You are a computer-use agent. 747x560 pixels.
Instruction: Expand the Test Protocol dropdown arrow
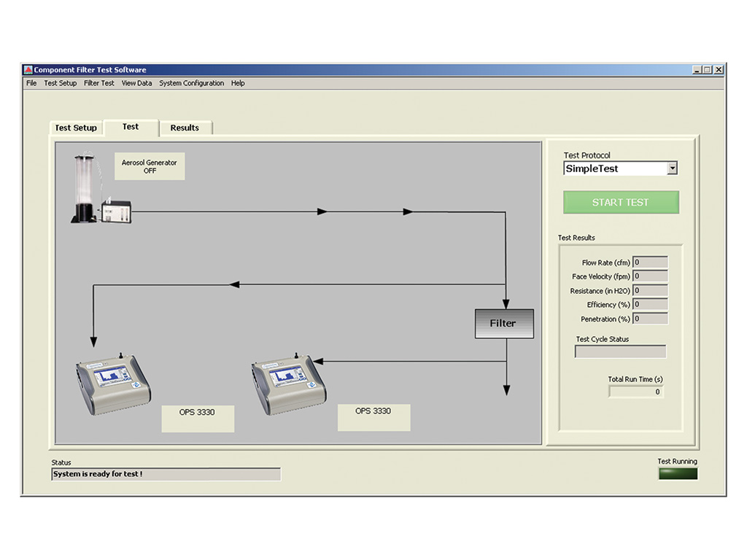pos(672,168)
